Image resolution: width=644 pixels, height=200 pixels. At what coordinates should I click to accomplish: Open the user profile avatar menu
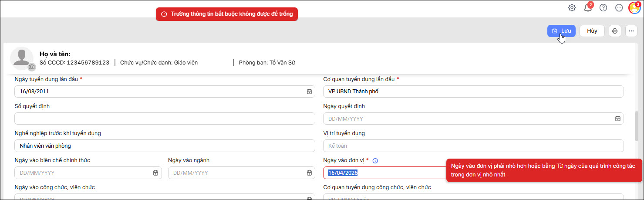coord(634,8)
